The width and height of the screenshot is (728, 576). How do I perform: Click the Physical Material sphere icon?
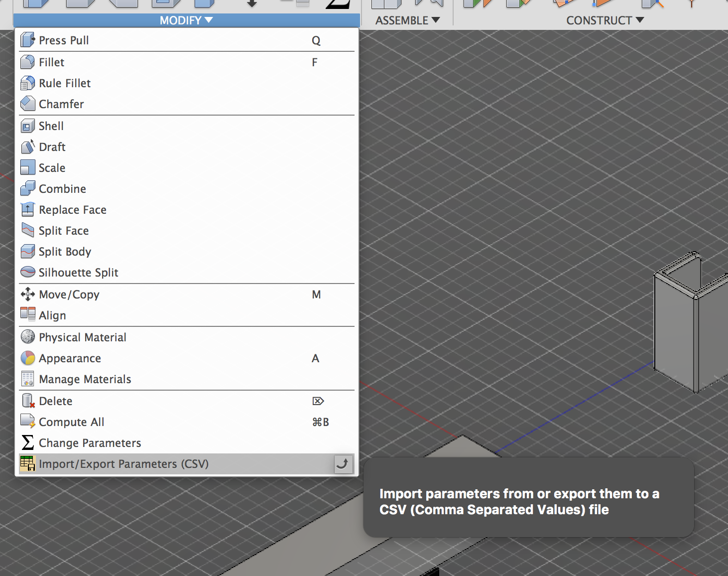point(28,337)
